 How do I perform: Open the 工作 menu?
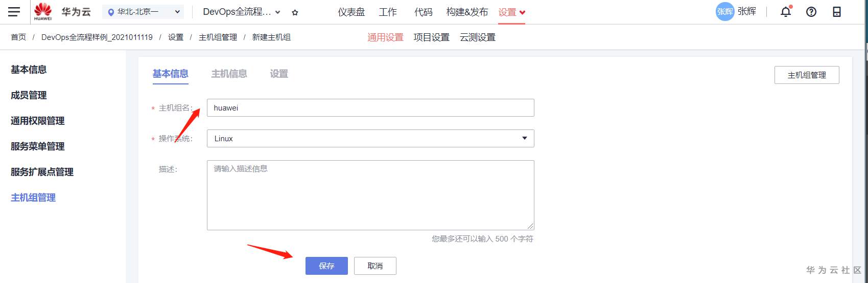point(388,12)
